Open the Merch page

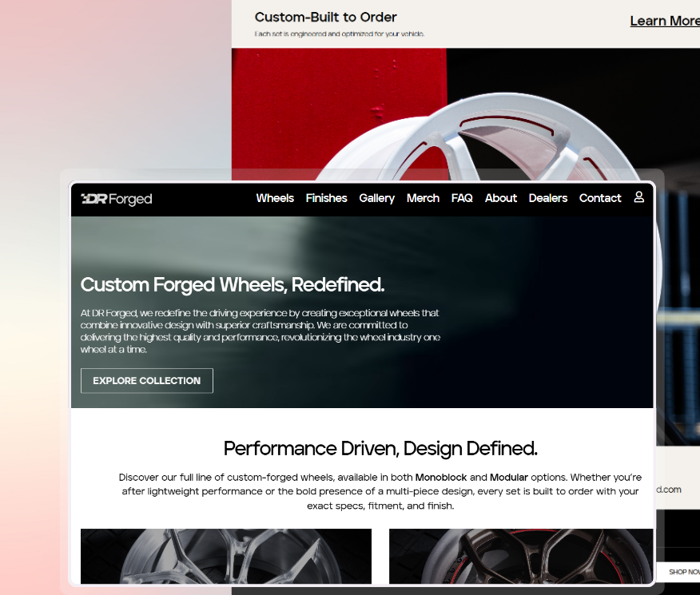pos(423,198)
